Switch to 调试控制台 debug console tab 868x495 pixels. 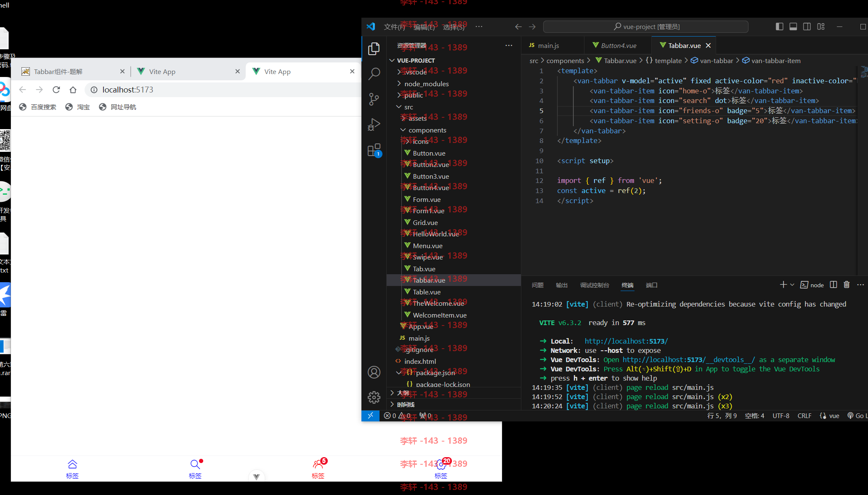pyautogui.click(x=595, y=285)
